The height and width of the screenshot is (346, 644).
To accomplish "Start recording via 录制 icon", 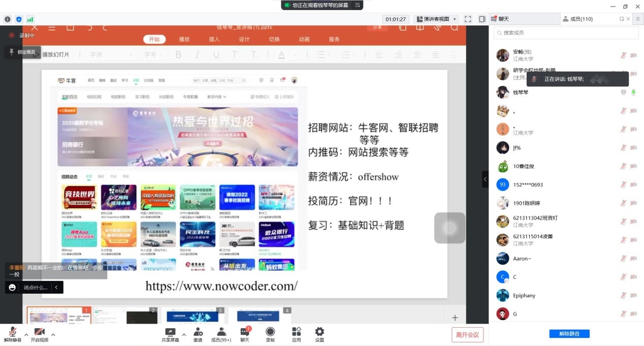I will [270, 332].
